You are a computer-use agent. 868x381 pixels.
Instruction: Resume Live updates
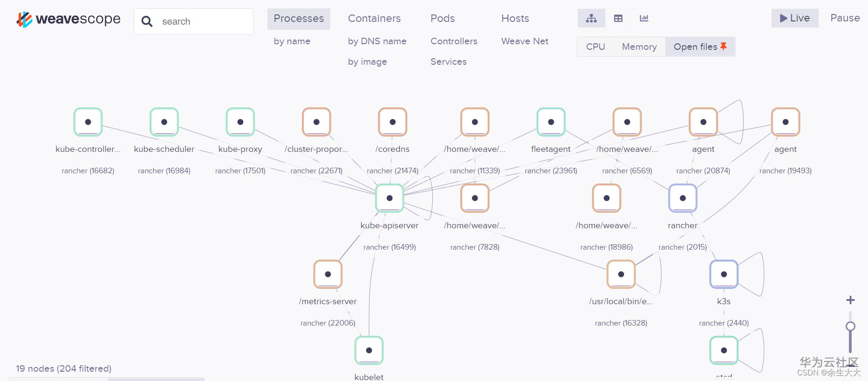tap(795, 18)
